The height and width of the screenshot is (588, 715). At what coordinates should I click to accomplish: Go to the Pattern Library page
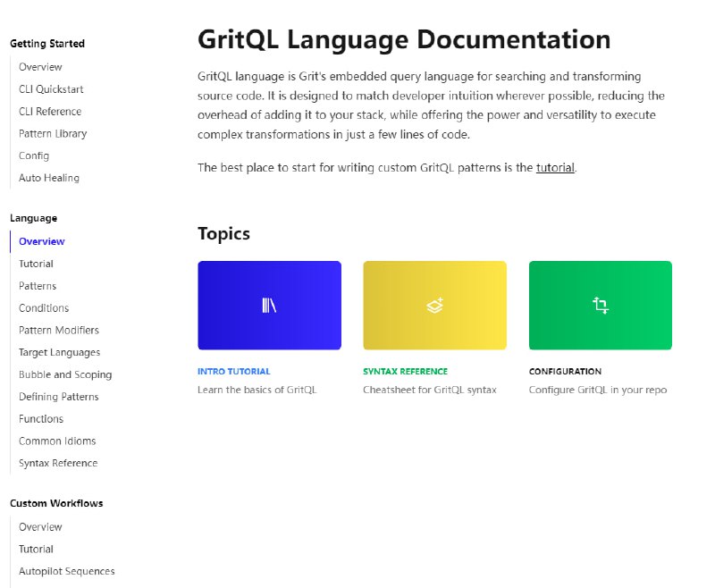pos(52,133)
